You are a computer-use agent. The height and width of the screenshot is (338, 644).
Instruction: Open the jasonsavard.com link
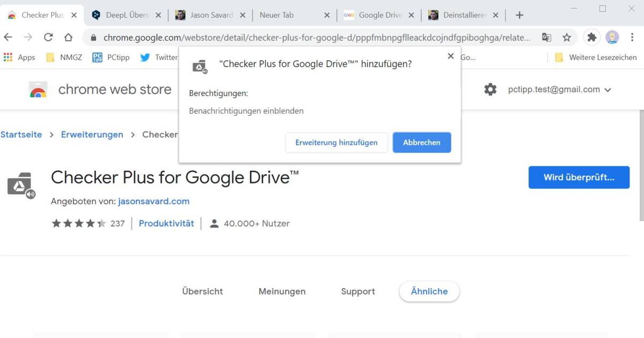pyautogui.click(x=153, y=201)
